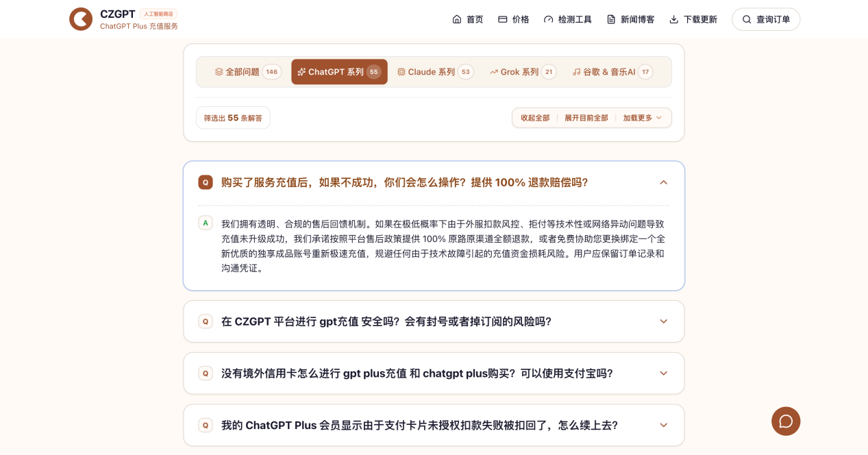Click the 人工智能商店 badge
868x455 pixels.
click(x=158, y=14)
